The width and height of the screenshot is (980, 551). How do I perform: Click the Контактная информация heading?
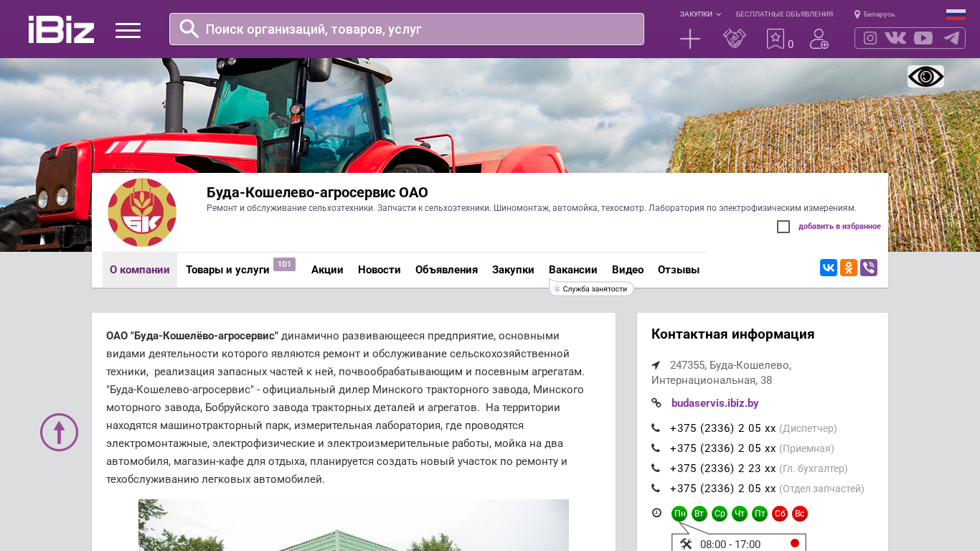tap(732, 334)
